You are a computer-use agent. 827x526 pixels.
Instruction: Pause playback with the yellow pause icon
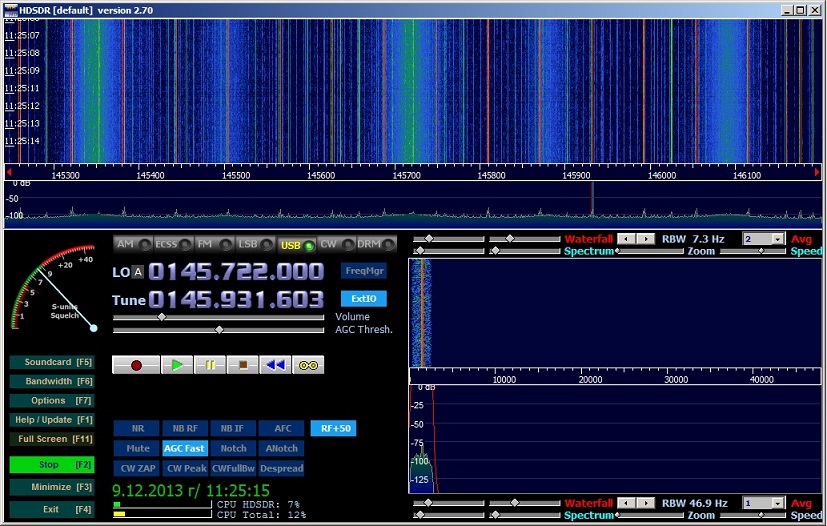click(x=210, y=365)
